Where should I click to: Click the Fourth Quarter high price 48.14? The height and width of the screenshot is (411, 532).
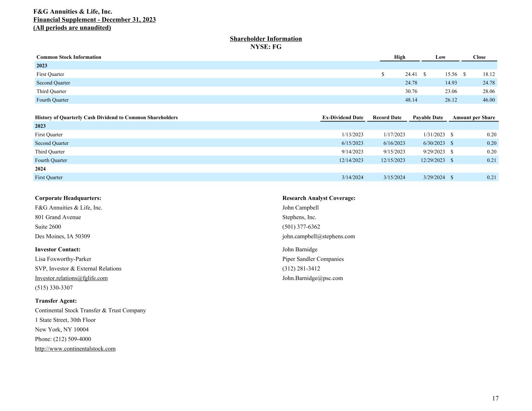coord(411,100)
